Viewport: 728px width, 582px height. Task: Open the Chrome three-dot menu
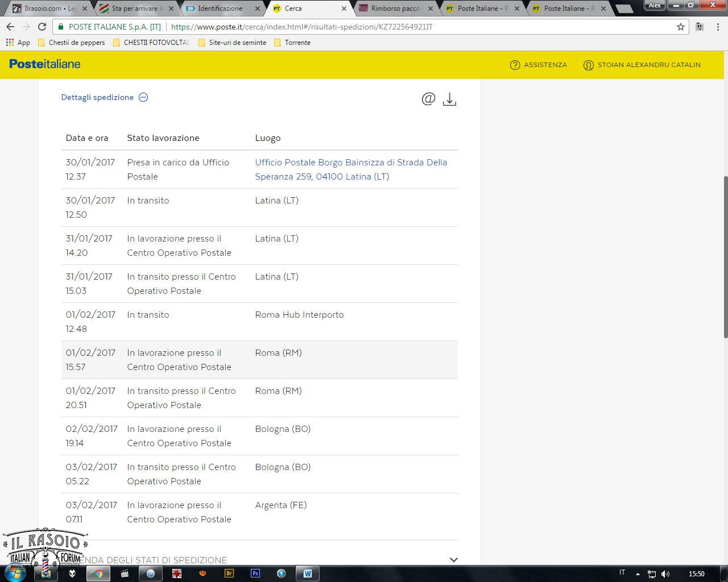[718, 27]
